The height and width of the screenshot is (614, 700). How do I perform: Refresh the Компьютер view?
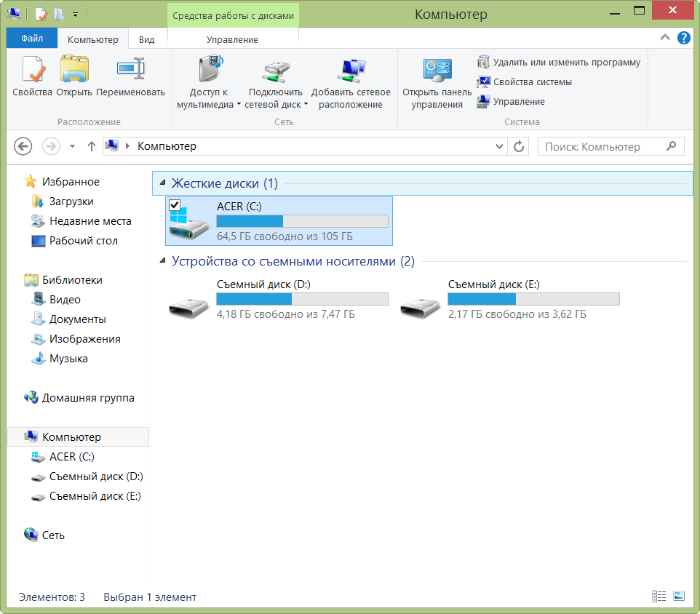pos(518,146)
